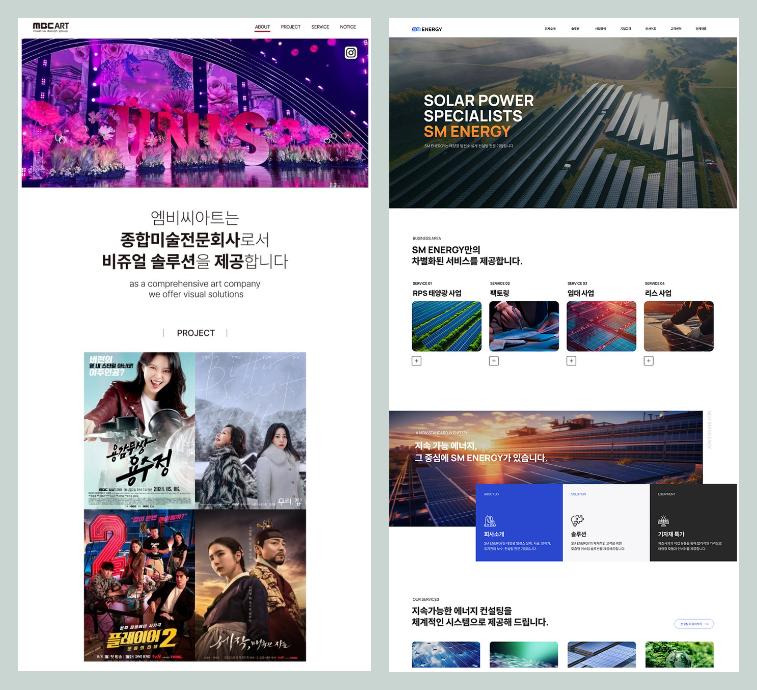Collapse the minus under the 컨설팅 service
The height and width of the screenshot is (690, 757).
tap(494, 361)
